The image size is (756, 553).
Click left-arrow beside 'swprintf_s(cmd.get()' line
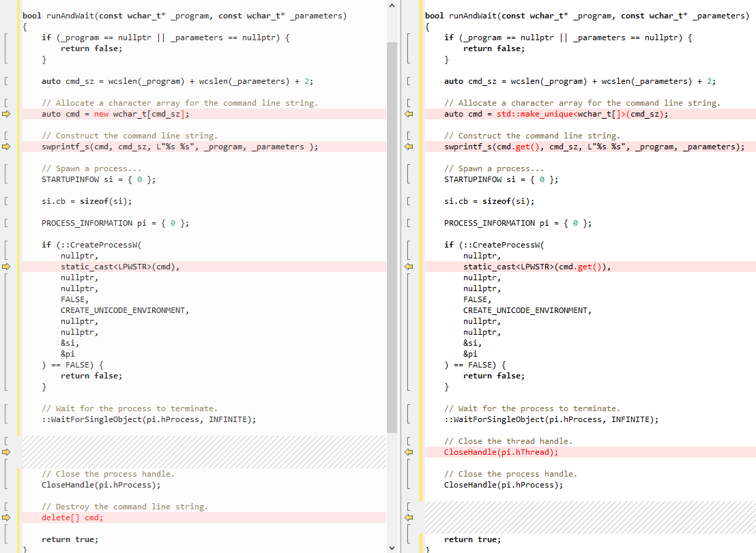pyautogui.click(x=409, y=147)
